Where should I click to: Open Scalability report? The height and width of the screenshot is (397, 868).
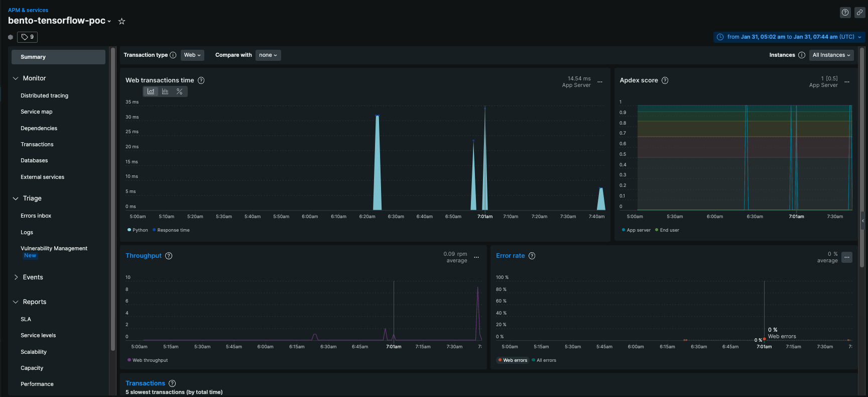coord(34,352)
